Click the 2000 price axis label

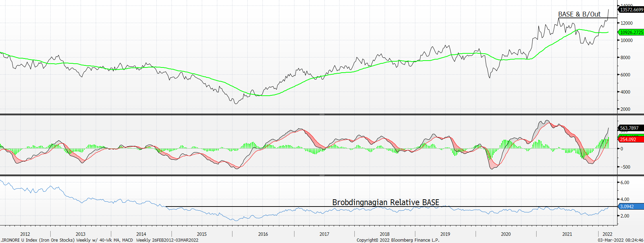[x=625, y=109]
